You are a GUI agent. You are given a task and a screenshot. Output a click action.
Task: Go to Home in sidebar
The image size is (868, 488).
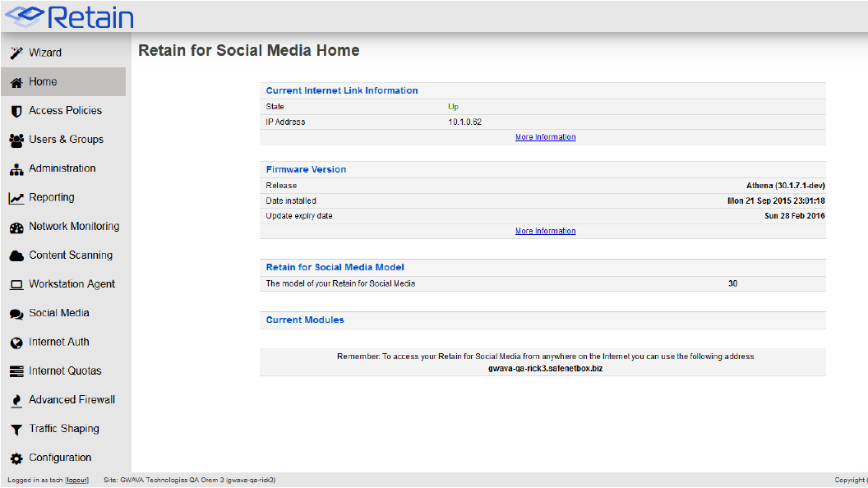[x=63, y=82]
